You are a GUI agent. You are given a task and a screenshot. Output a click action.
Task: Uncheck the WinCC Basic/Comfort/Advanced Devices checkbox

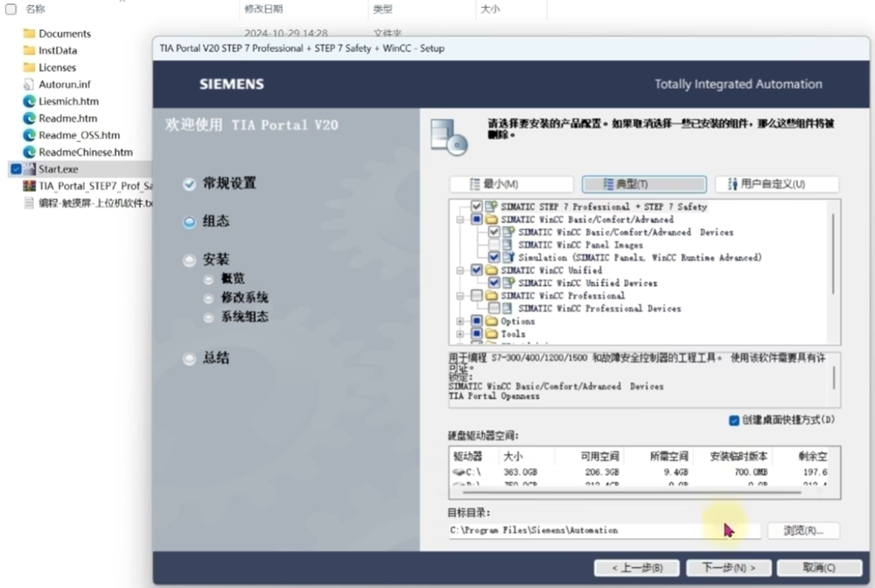pyautogui.click(x=493, y=232)
